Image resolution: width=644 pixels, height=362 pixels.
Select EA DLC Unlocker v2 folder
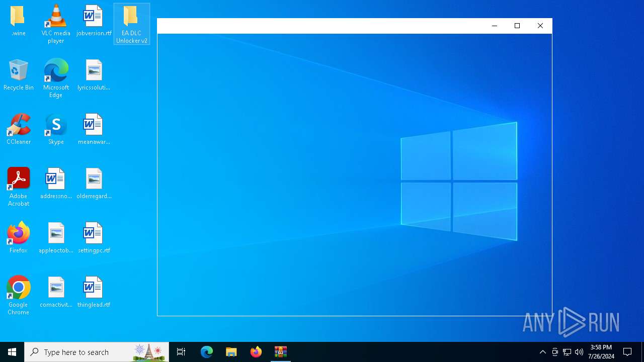[x=132, y=24]
